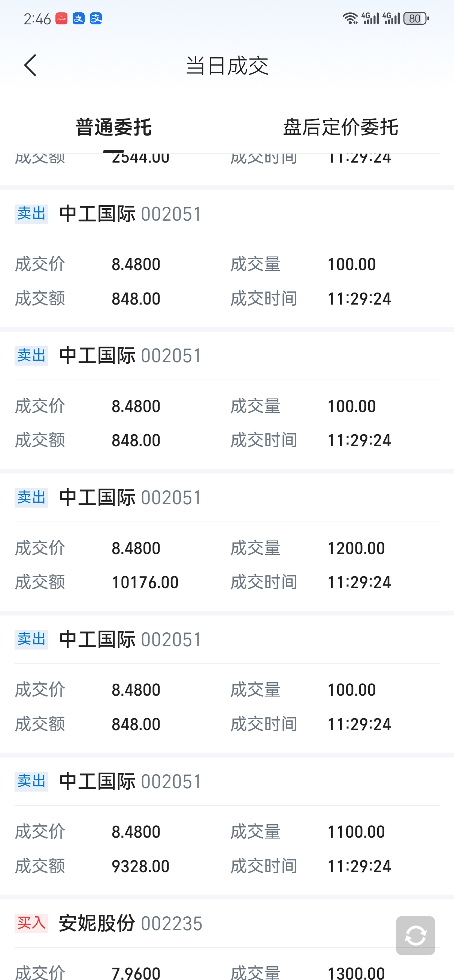
Task: Tap the battery level indicator
Action: [416, 19]
